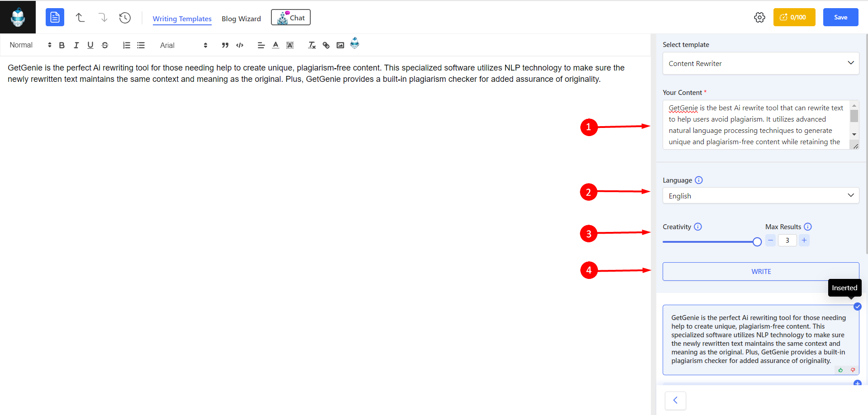Apply blockquote formatting
The height and width of the screenshot is (415, 868).
[x=225, y=45]
